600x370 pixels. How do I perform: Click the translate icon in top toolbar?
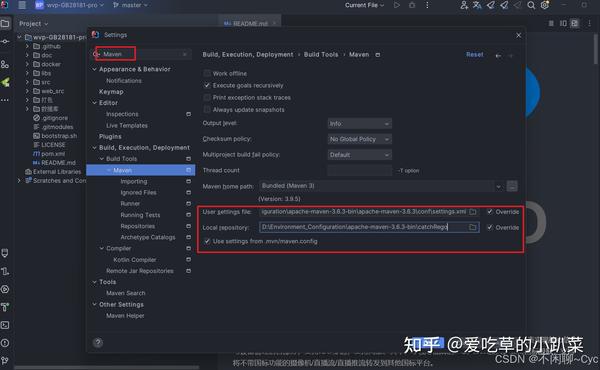pos(477,5)
